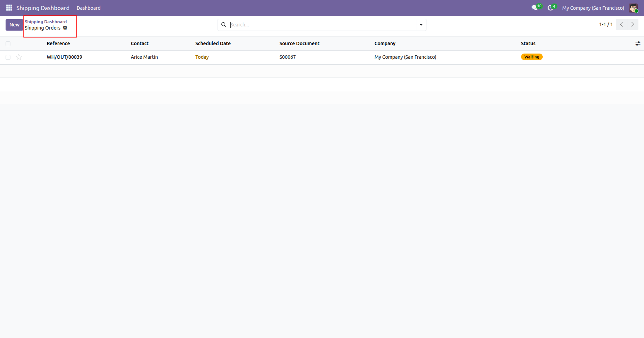Image resolution: width=644 pixels, height=338 pixels.
Task: Sort by Scheduled Date column header
Action: pos(213,43)
